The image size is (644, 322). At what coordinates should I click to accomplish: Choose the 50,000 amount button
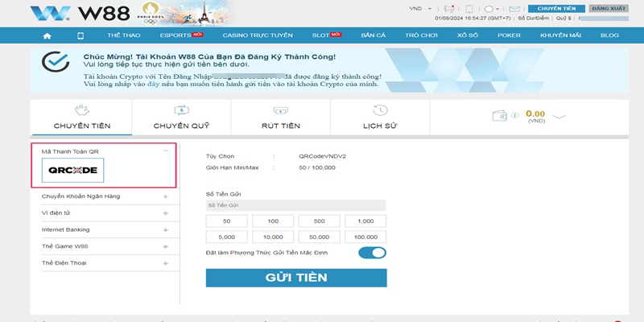tap(319, 237)
